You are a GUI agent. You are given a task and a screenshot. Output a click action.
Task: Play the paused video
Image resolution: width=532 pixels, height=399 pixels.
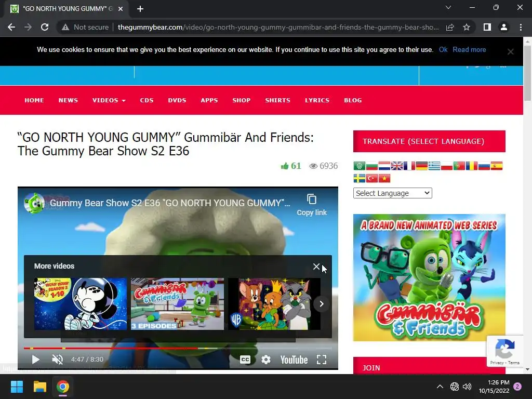[x=35, y=360]
